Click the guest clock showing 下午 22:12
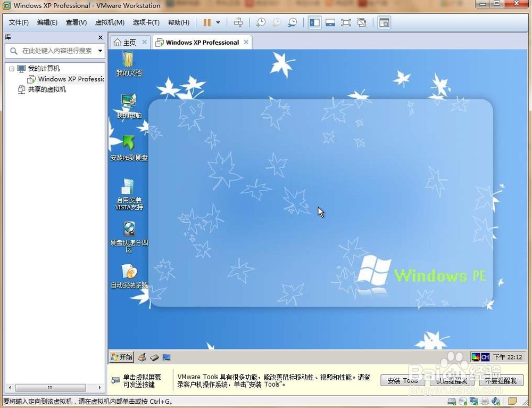The height and width of the screenshot is (408, 532). point(508,357)
